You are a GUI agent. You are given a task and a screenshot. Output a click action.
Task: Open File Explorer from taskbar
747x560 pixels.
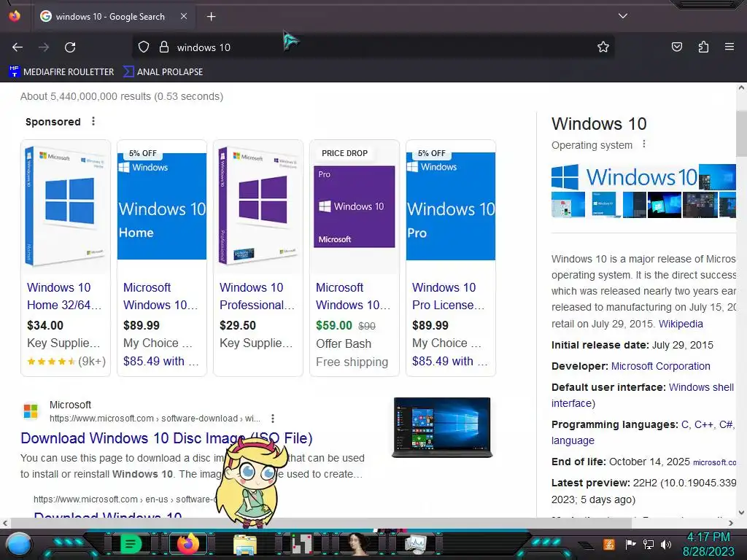(x=245, y=544)
